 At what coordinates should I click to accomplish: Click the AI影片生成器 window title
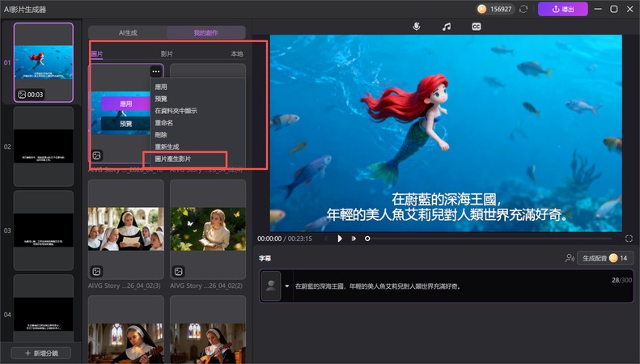25,10
